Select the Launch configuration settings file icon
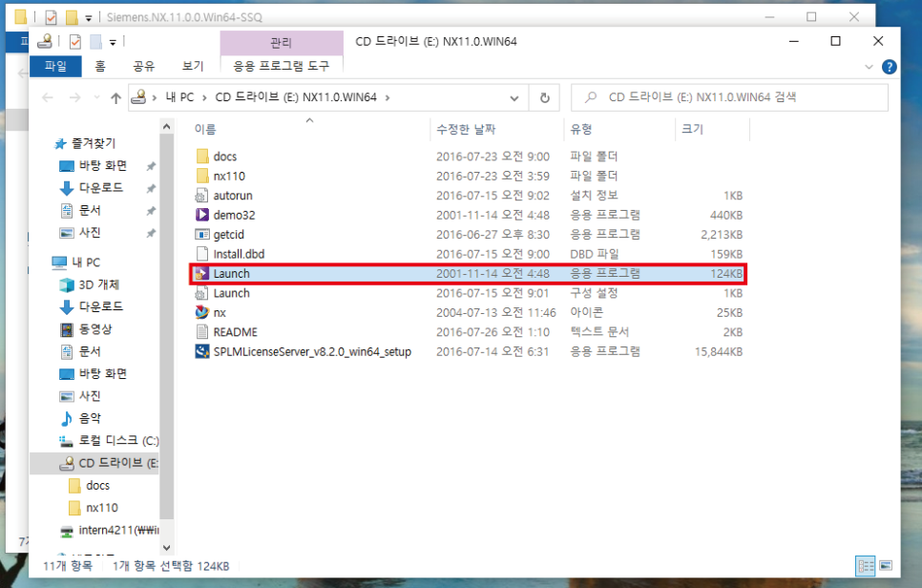The height and width of the screenshot is (588, 922). click(201, 293)
